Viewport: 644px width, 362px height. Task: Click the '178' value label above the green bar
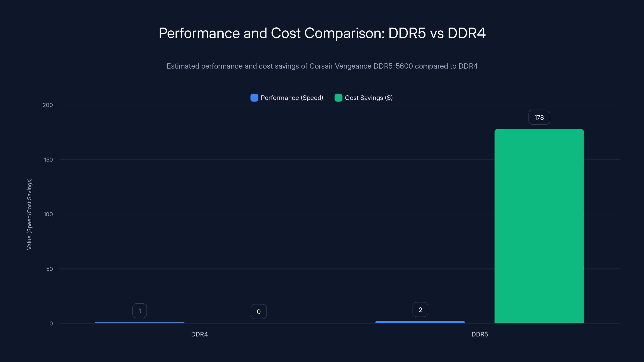(539, 117)
